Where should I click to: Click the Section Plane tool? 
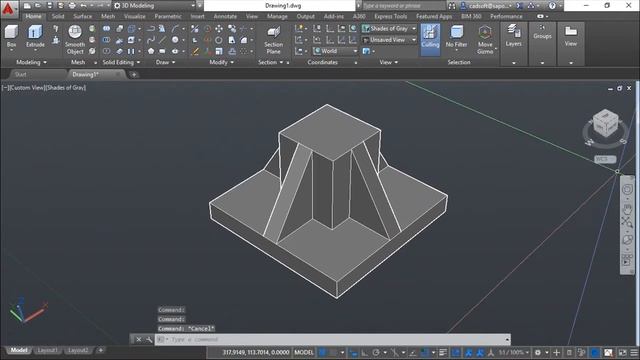point(273,40)
